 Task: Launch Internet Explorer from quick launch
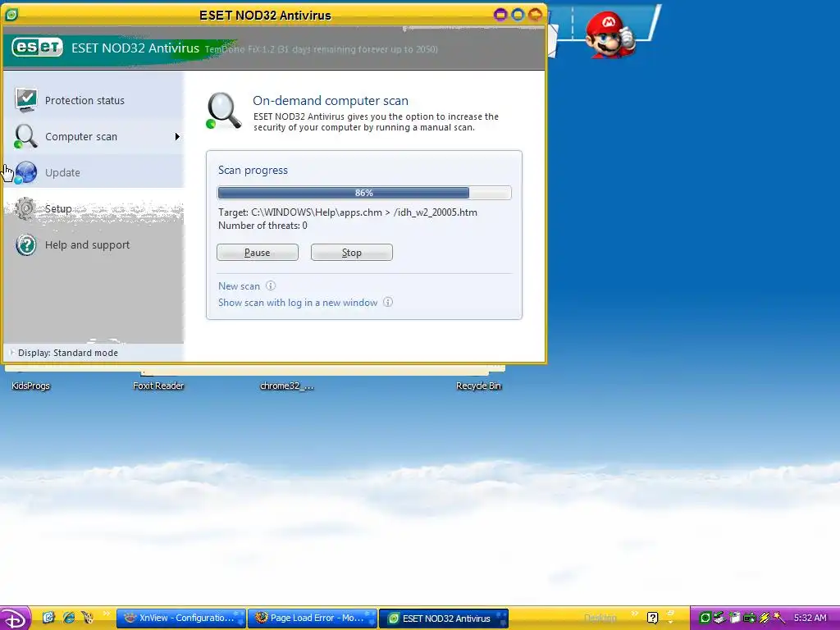pyautogui.click(x=69, y=618)
